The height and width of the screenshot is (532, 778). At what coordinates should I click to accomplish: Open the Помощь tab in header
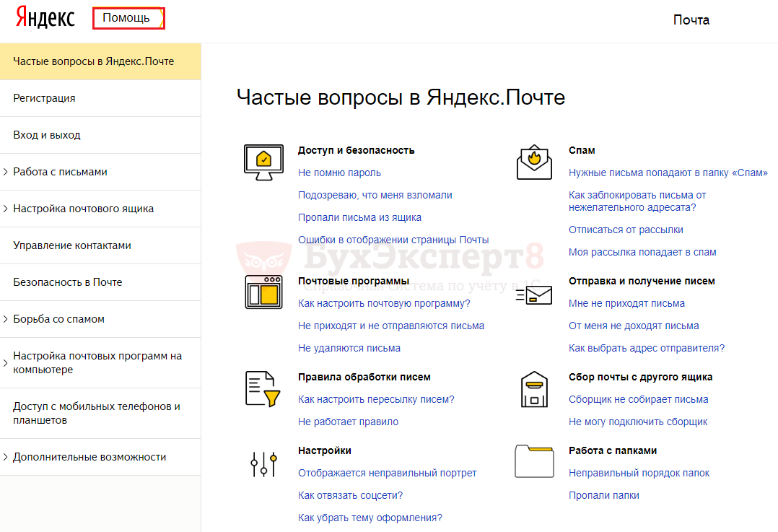pyautogui.click(x=127, y=18)
